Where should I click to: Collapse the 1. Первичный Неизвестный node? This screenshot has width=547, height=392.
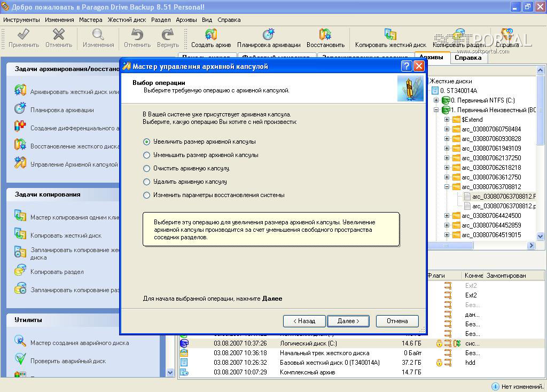(436, 110)
